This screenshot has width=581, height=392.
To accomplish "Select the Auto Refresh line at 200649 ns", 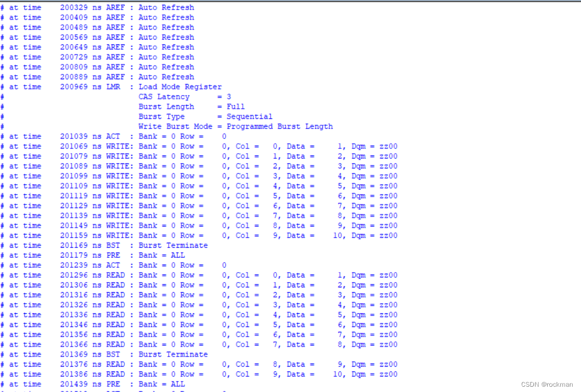I will [97, 48].
